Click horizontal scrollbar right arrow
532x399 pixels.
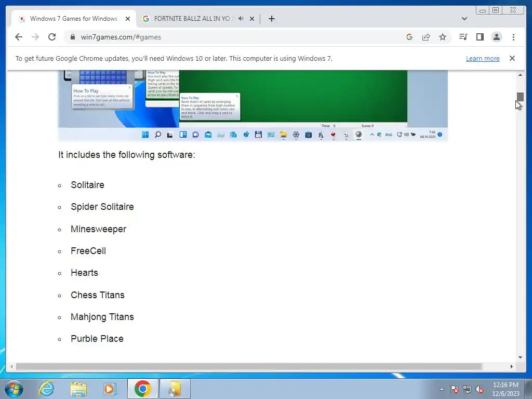[x=512, y=366]
